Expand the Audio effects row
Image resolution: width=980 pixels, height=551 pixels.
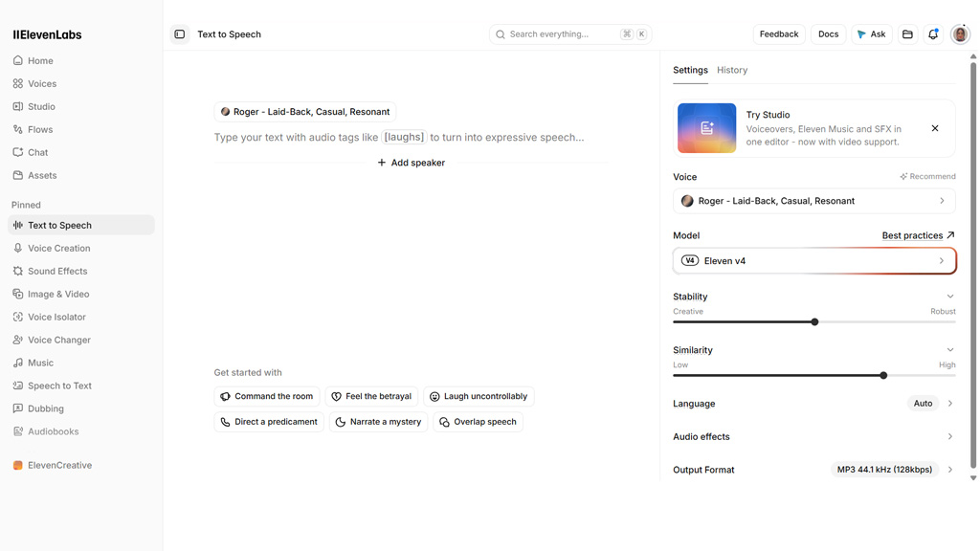coord(813,436)
